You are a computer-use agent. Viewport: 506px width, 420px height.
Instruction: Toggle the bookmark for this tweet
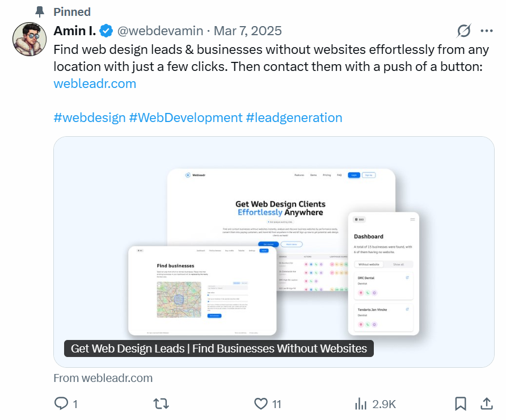(x=461, y=404)
